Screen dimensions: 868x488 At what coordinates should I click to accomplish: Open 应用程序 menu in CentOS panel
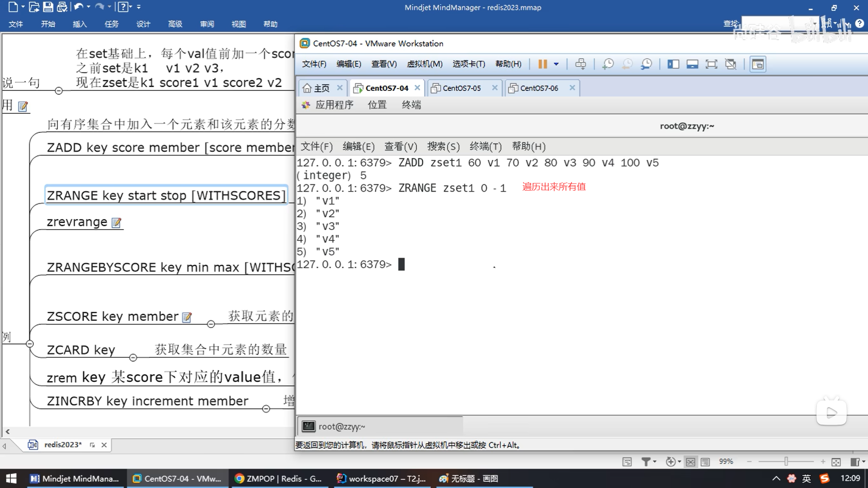click(x=334, y=105)
